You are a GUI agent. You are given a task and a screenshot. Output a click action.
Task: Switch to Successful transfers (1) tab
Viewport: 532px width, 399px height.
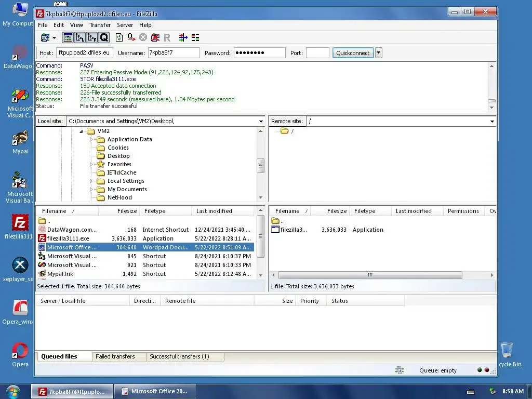185,356
